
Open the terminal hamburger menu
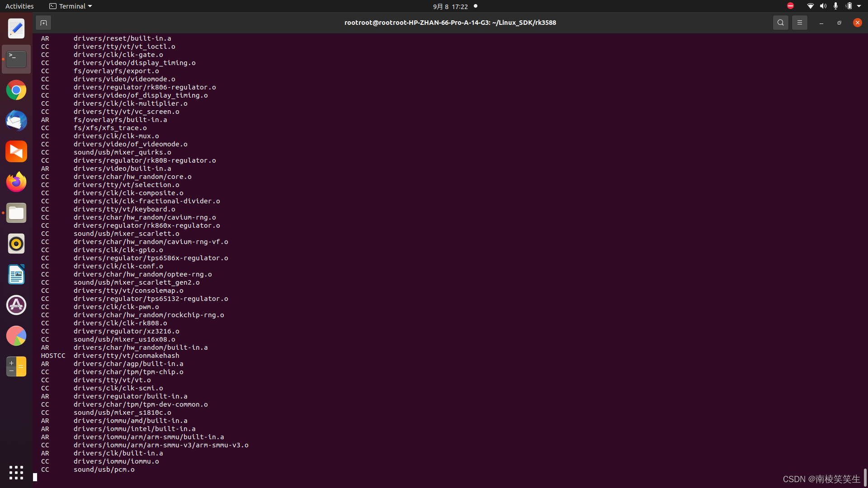[799, 23]
